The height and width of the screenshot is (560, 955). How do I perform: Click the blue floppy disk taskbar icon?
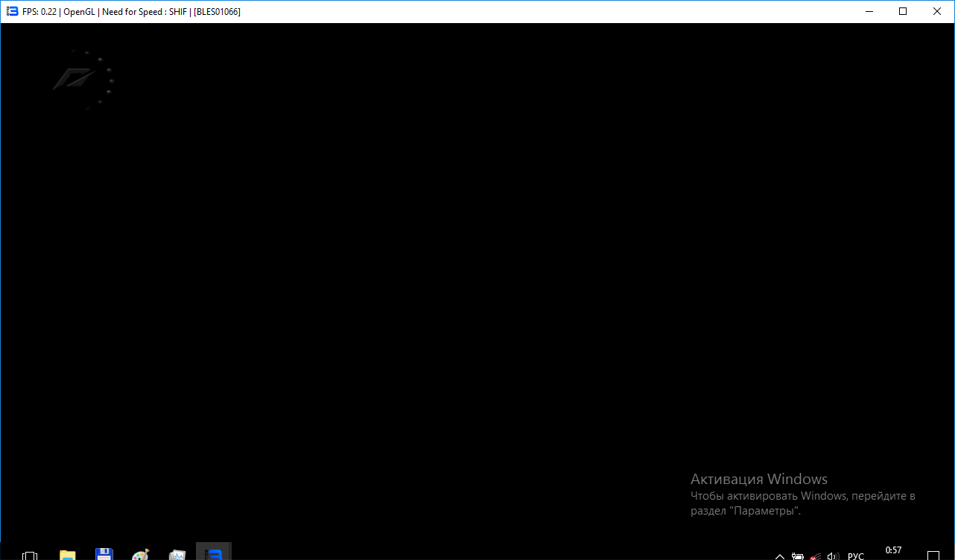click(x=104, y=555)
